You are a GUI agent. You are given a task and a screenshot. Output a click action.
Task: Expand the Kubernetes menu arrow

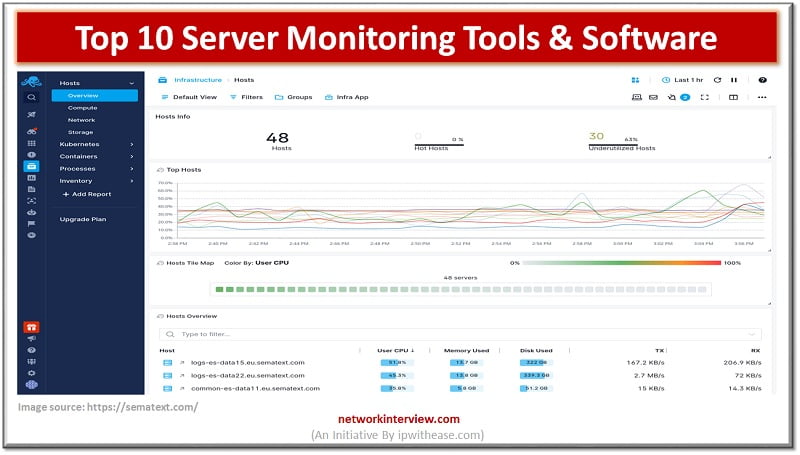(x=132, y=144)
